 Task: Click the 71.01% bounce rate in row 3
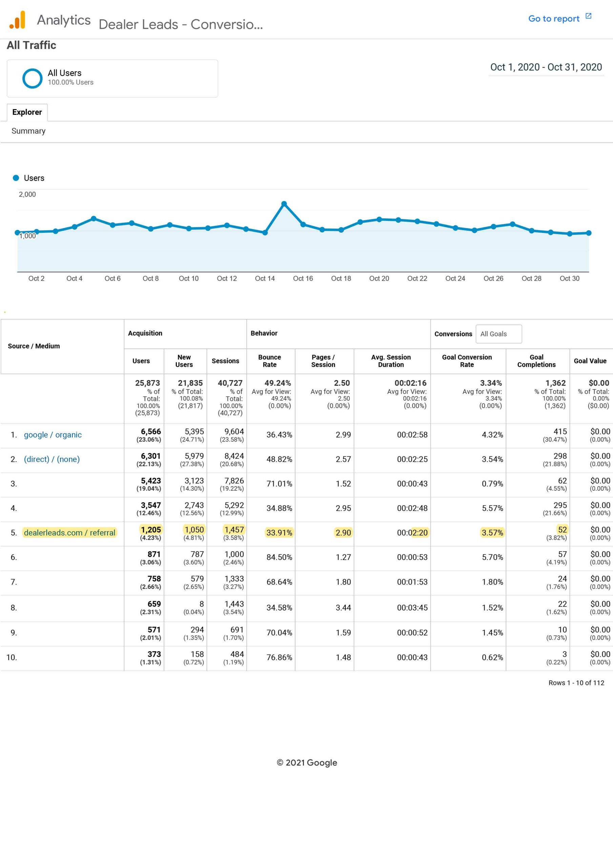coord(279,484)
